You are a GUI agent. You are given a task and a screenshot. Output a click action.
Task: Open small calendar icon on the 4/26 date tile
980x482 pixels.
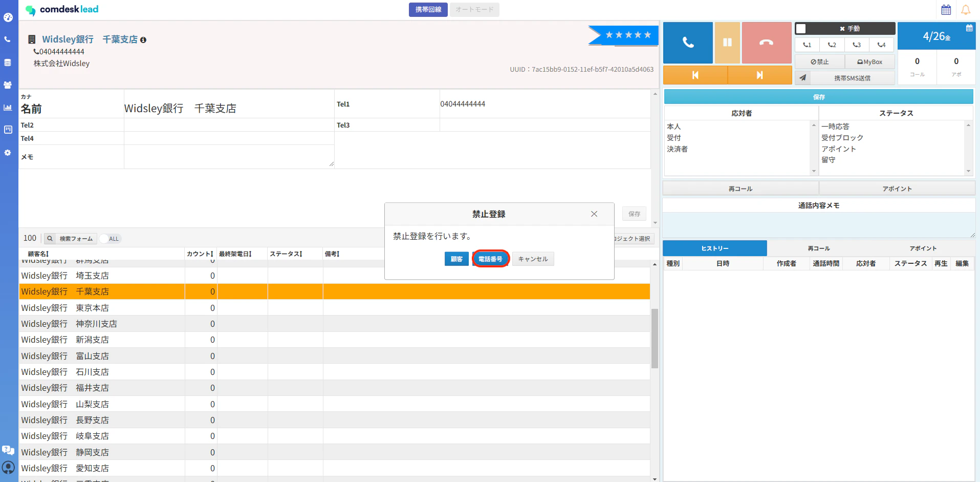[x=969, y=28]
